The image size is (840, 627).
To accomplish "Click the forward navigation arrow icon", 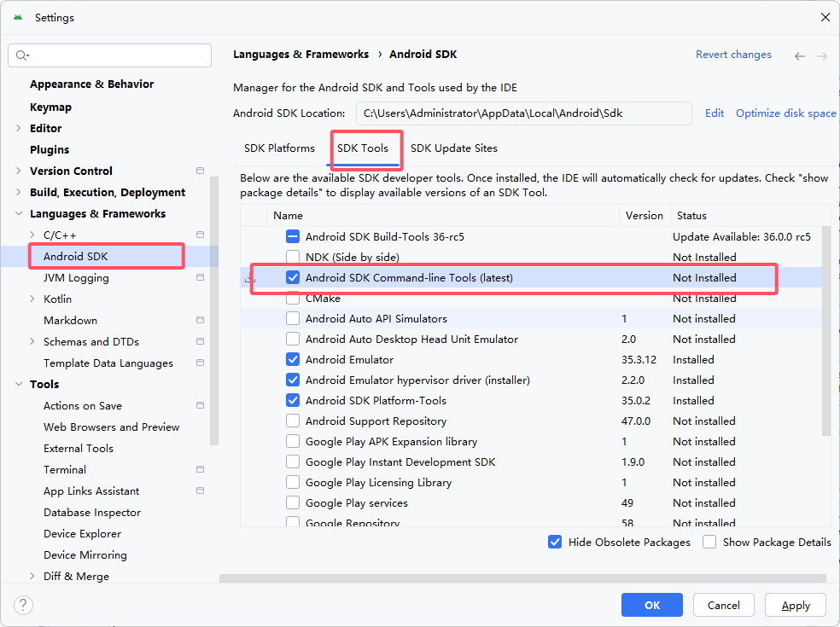I will tap(822, 56).
